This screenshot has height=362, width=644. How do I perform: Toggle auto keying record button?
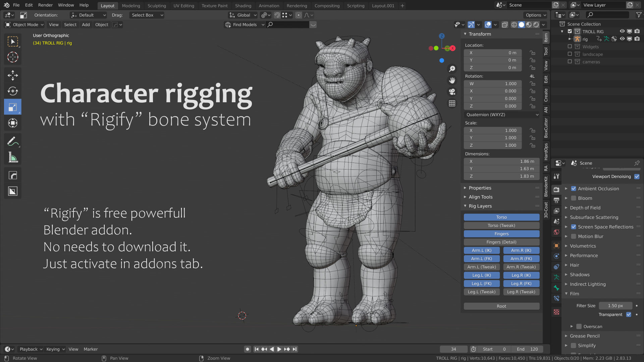tap(248, 349)
